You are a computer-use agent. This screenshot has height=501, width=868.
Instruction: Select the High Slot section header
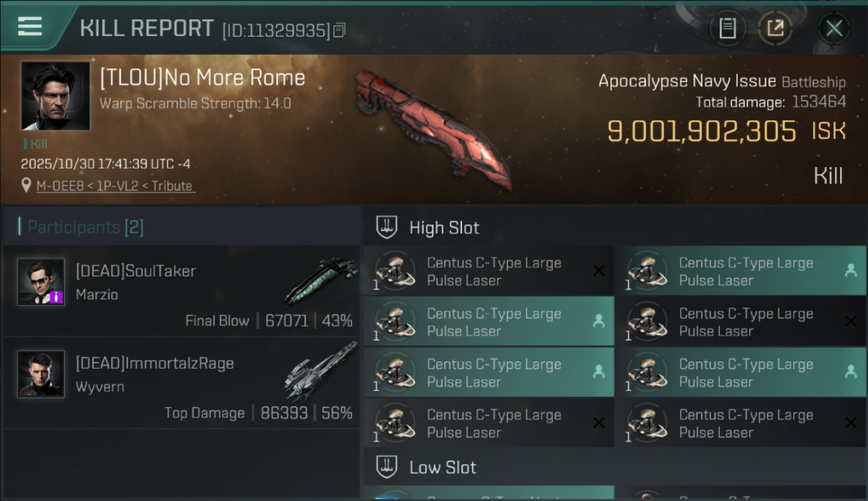(x=444, y=228)
